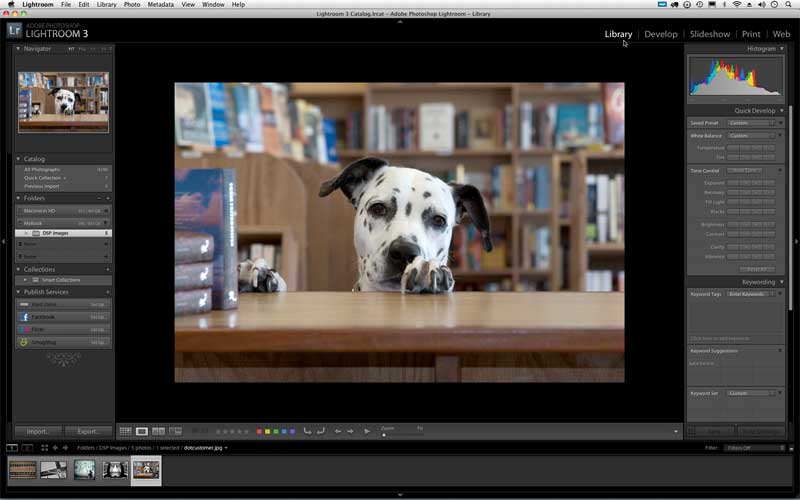The height and width of the screenshot is (500, 800).
Task: Collapse the Navigator panel
Action: (18, 48)
